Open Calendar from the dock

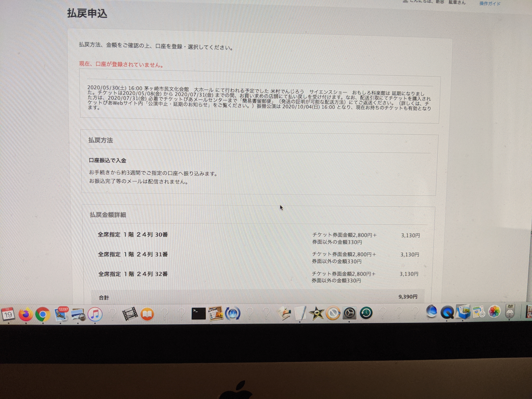pos(8,314)
